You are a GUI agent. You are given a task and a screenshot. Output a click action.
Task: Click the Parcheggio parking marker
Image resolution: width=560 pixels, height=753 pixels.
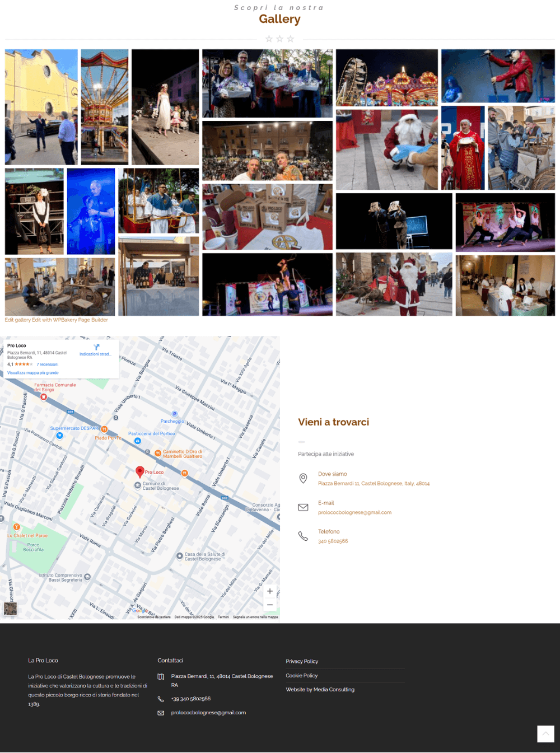pyautogui.click(x=174, y=414)
